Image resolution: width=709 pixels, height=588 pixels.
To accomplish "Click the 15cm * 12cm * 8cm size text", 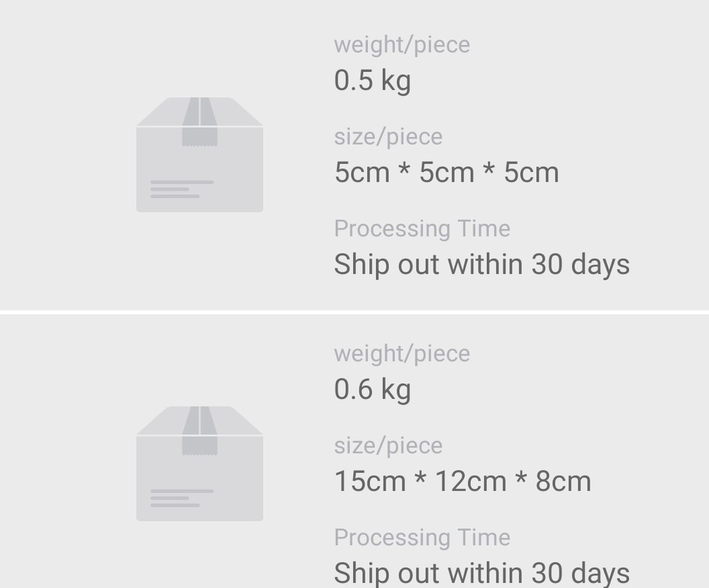I will pos(463,481).
